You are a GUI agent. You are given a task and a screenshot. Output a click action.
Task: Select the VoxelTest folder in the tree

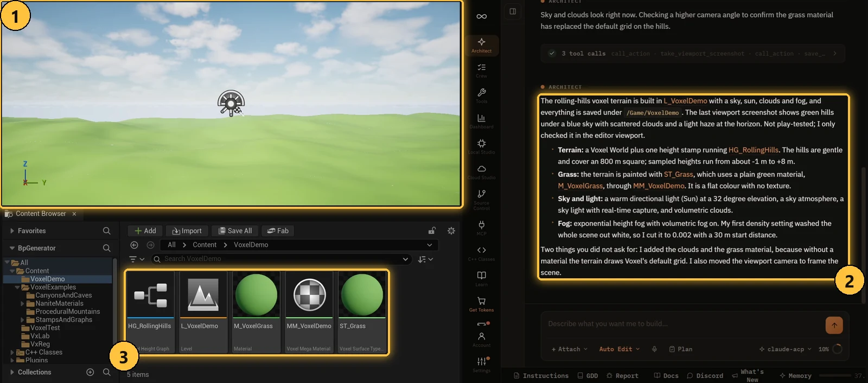pos(45,328)
